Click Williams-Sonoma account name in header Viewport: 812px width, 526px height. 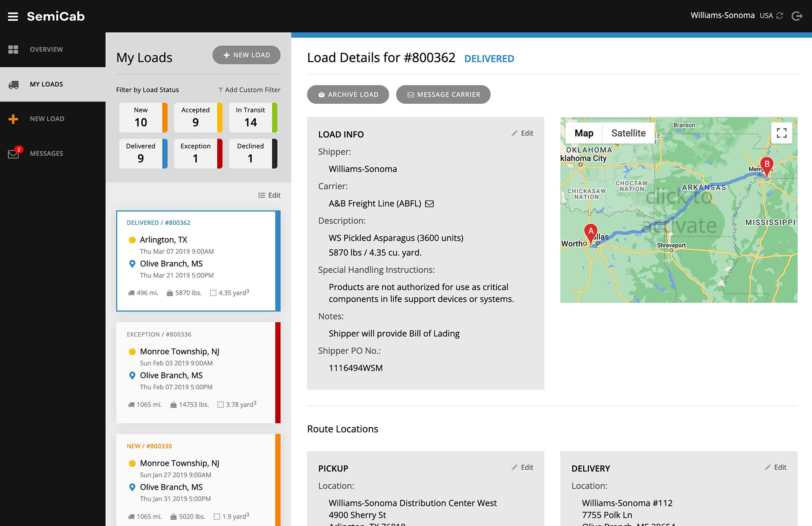(722, 16)
